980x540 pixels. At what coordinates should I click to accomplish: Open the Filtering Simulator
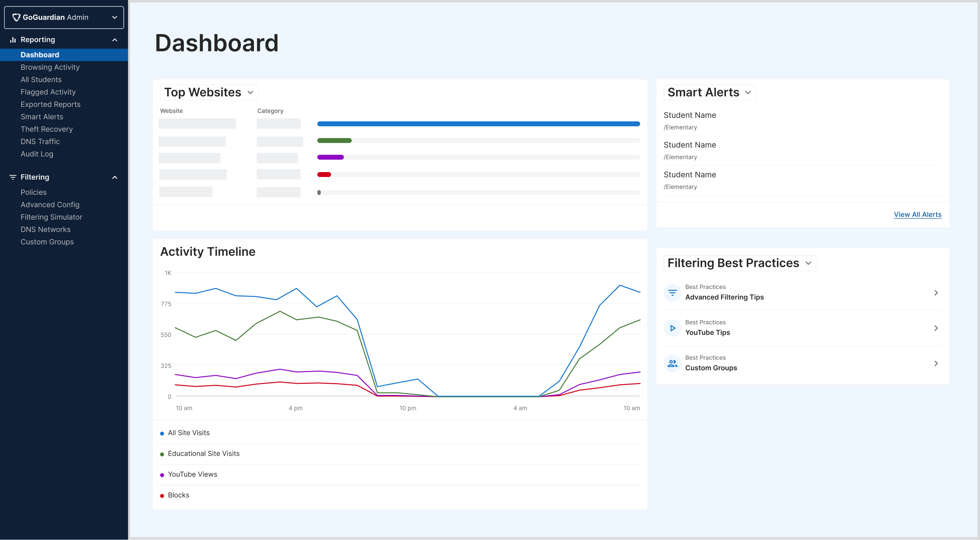point(51,217)
